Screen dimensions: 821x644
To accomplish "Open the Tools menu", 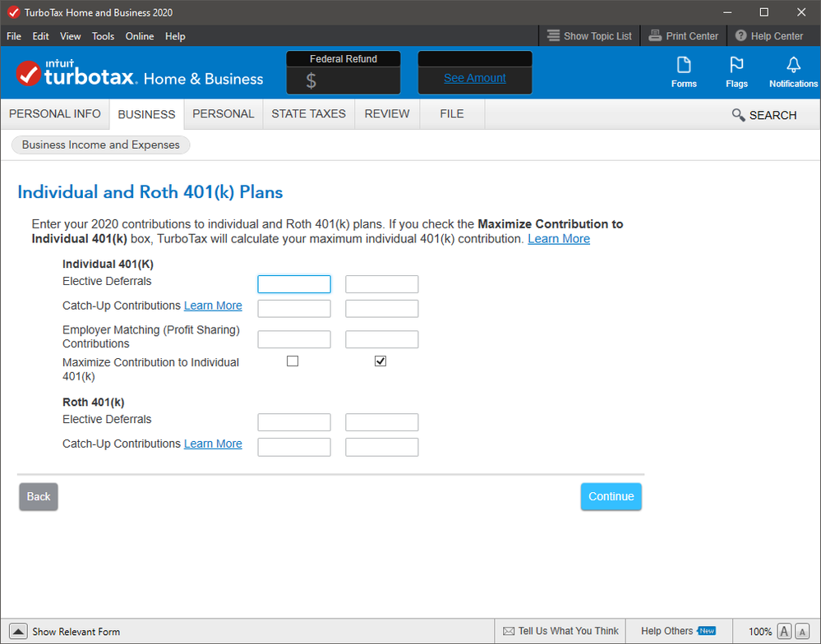I will coord(103,36).
